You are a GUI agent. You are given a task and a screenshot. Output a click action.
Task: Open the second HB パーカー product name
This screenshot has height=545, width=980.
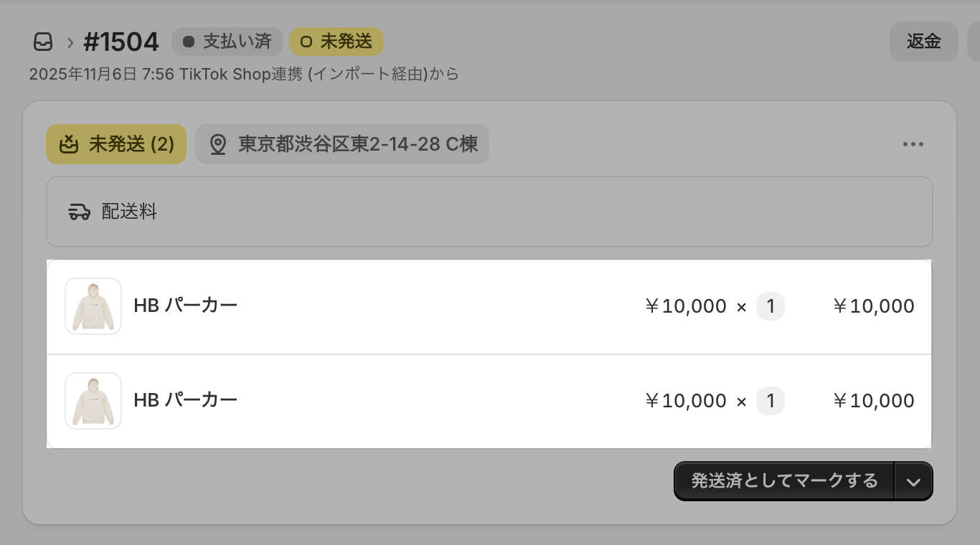pyautogui.click(x=185, y=400)
